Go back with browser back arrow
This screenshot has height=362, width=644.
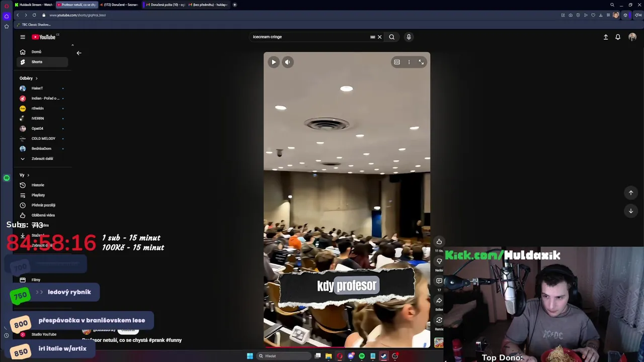coord(18,15)
